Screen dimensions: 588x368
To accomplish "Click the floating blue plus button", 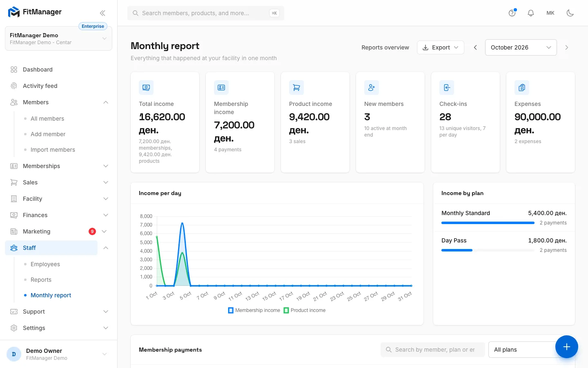I will pyautogui.click(x=567, y=347).
